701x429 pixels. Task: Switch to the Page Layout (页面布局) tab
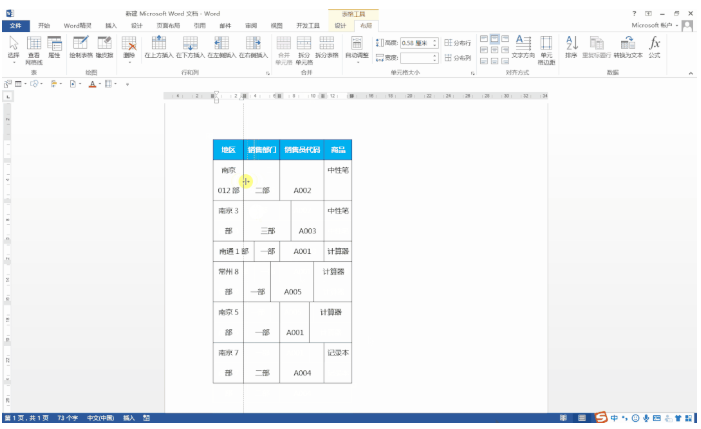coord(168,26)
